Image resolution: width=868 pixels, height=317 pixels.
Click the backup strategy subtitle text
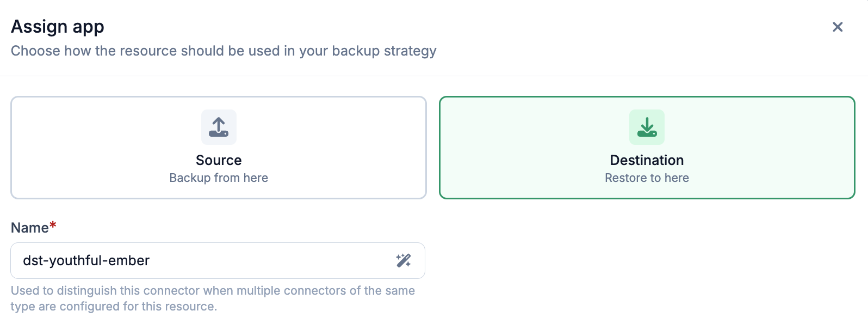224,51
